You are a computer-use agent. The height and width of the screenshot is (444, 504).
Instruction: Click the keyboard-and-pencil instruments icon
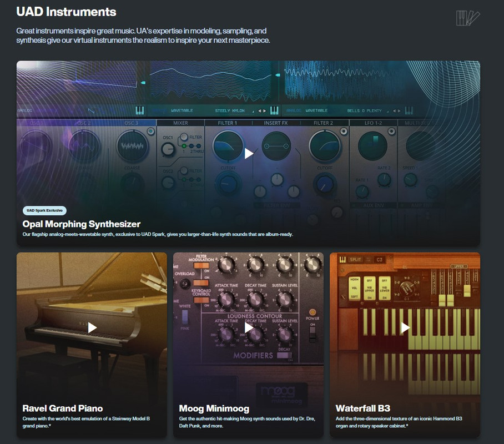(468, 18)
